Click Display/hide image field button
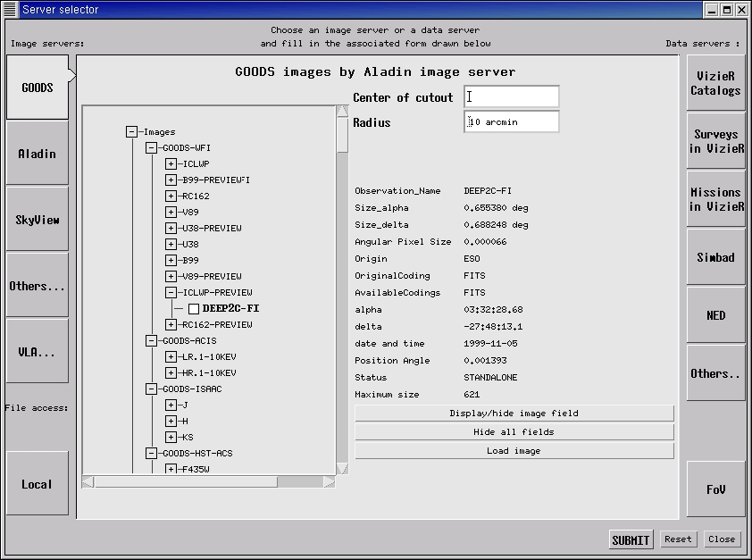 click(514, 414)
